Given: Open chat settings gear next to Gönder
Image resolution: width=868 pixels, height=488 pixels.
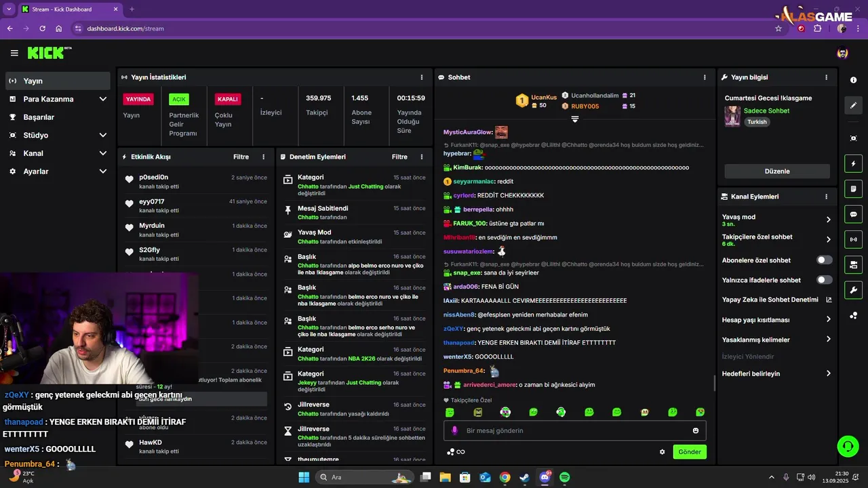Looking at the screenshot, I should [663, 452].
